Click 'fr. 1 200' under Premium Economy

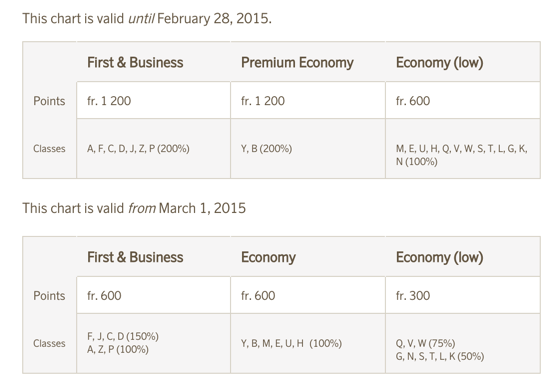308,101
